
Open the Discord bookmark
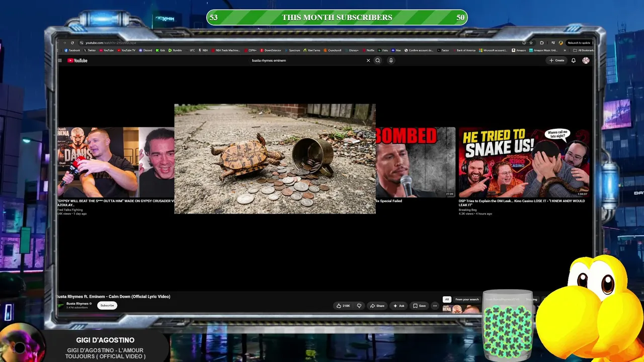[146, 50]
